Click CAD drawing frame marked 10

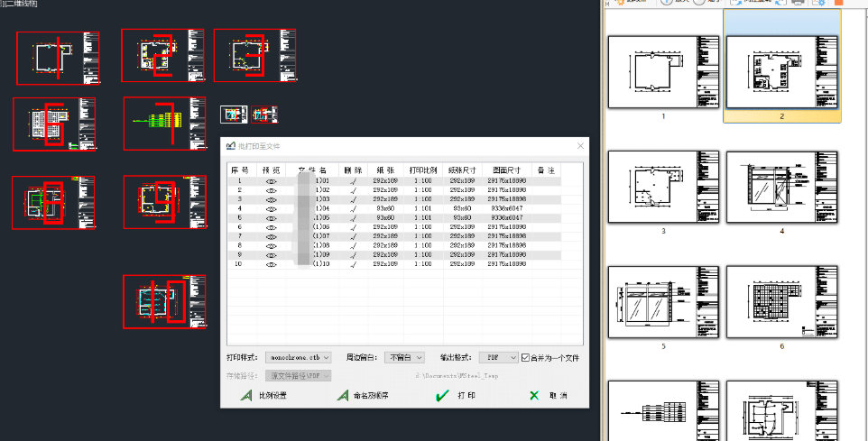(164, 301)
